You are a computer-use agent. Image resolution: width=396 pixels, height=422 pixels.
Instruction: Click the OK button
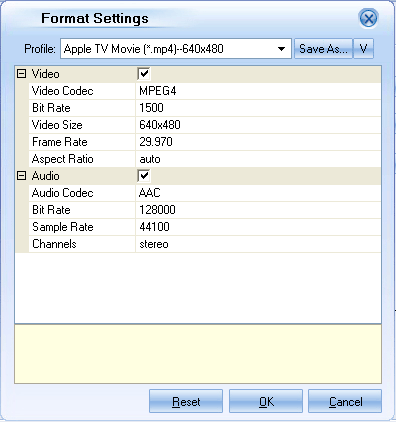pyautogui.click(x=266, y=401)
